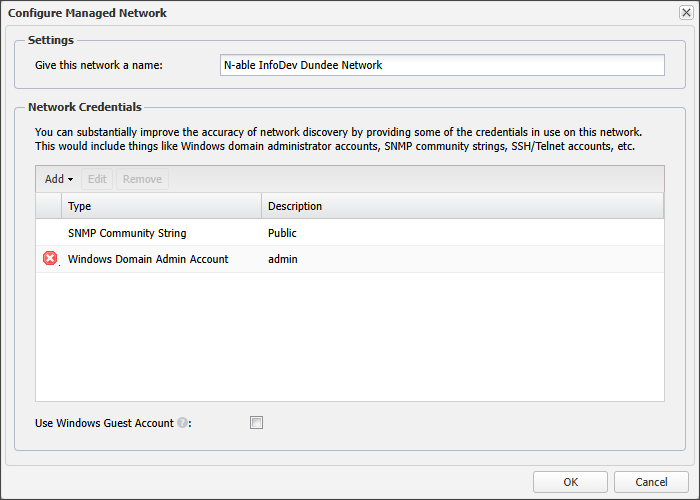Select the Windows Domain Admin Account entry
The width and height of the screenshot is (700, 500).
148,259
